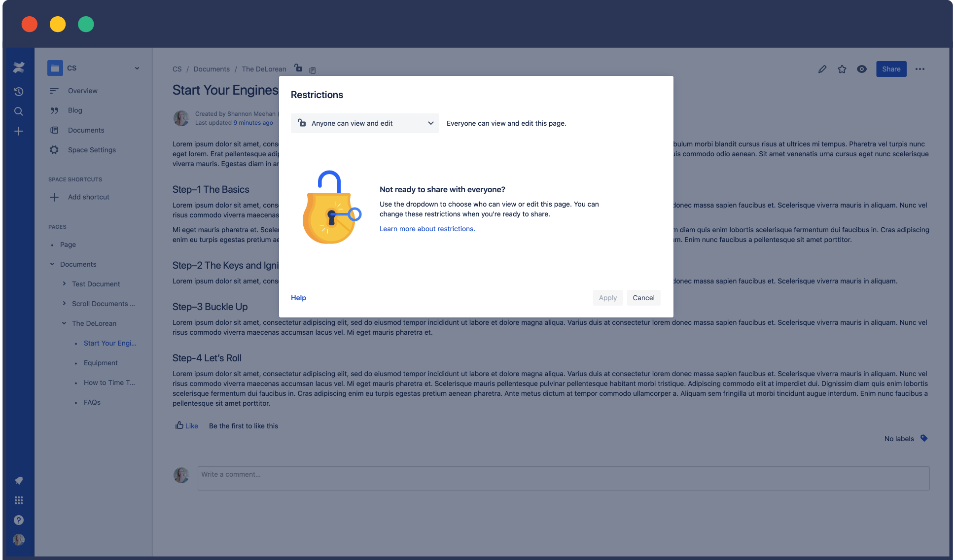The width and height of the screenshot is (955, 560).
Task: Select the FAQs page in sidebar
Action: coord(91,402)
